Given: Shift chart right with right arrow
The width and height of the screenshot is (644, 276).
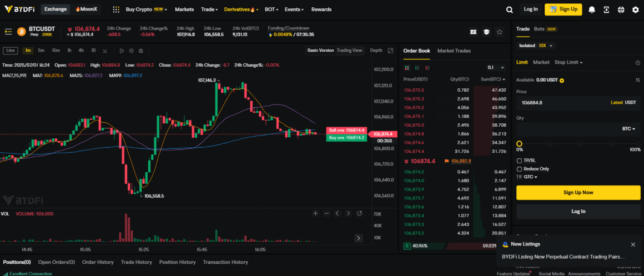Looking at the screenshot, I should click(348, 213).
